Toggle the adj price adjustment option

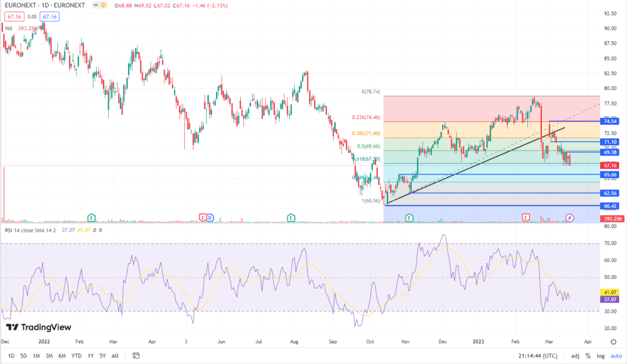[x=575, y=355]
